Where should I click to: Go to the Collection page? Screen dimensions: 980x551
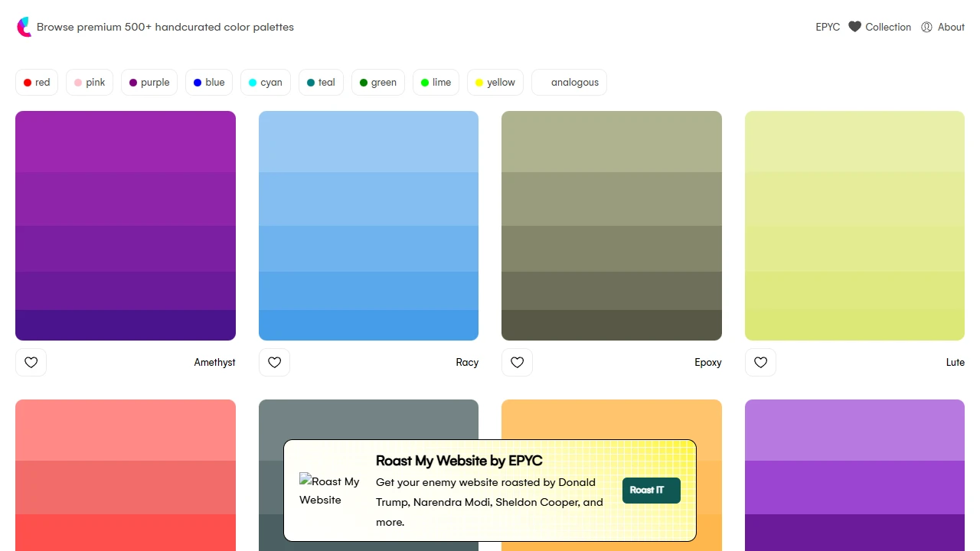(x=888, y=27)
